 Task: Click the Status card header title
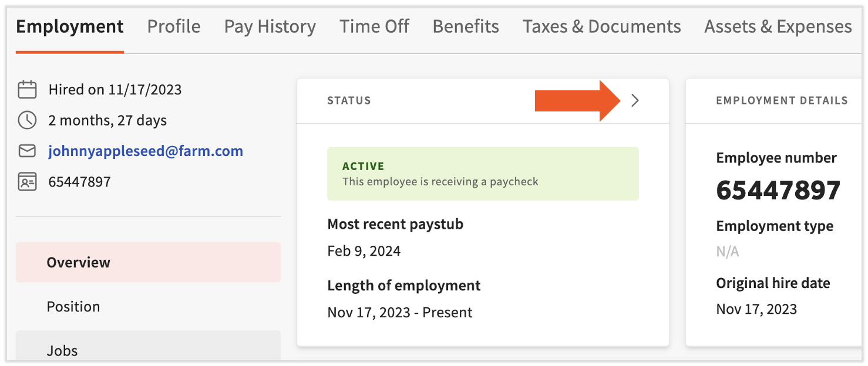pyautogui.click(x=349, y=101)
